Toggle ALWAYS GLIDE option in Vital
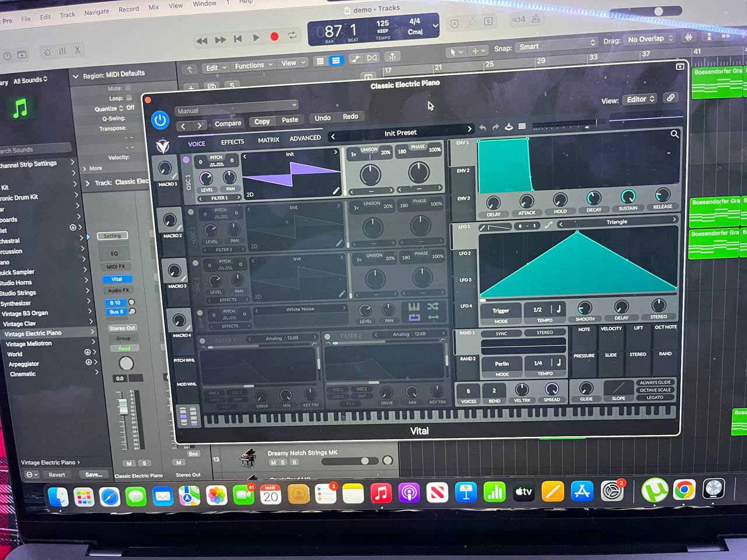This screenshot has width=747, height=560. coord(655,383)
